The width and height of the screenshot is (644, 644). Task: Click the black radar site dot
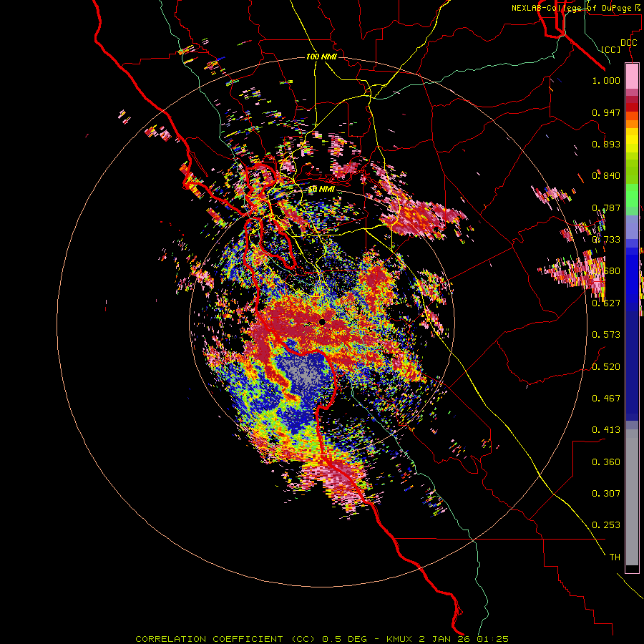pos(322,321)
